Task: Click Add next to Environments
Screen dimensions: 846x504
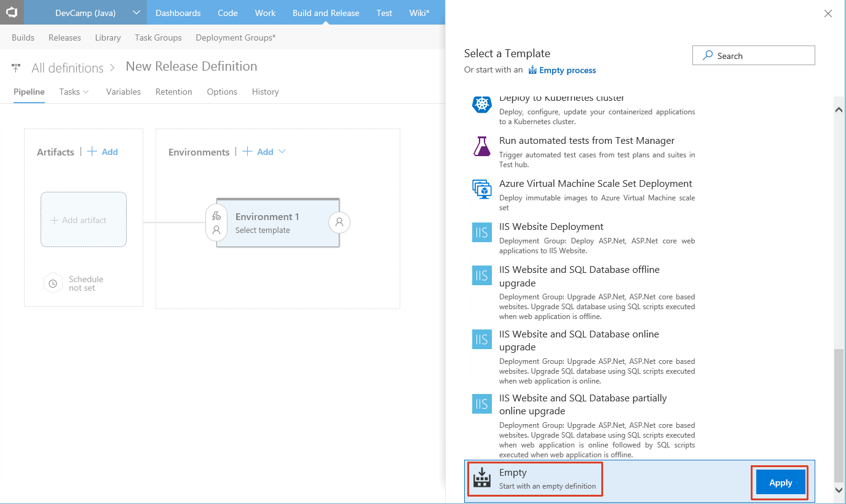Action: (258, 152)
